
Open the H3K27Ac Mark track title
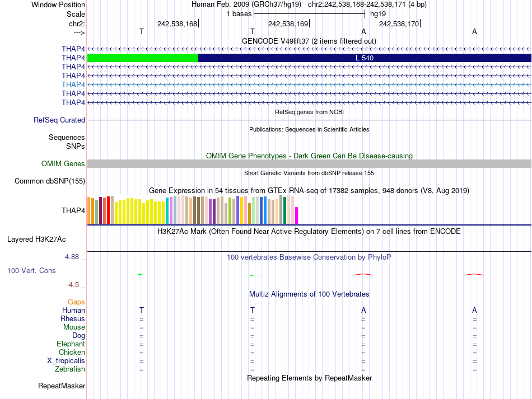309,232
